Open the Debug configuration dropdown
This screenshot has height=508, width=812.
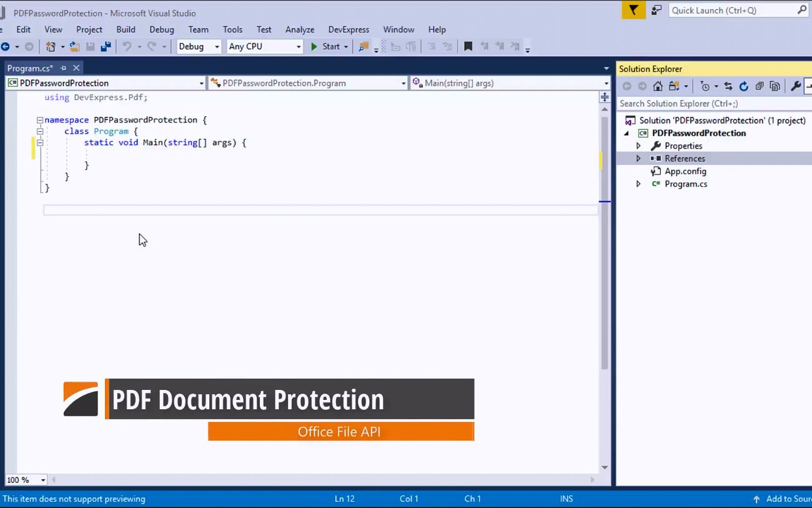coord(217,47)
